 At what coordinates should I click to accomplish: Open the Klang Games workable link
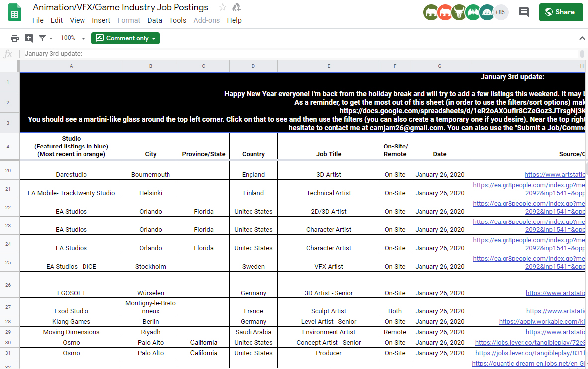coord(541,321)
